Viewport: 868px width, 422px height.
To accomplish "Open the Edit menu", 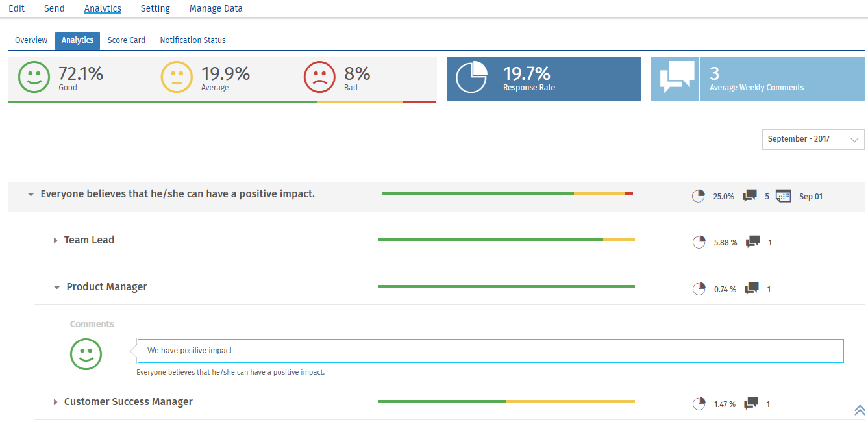I will (x=17, y=8).
